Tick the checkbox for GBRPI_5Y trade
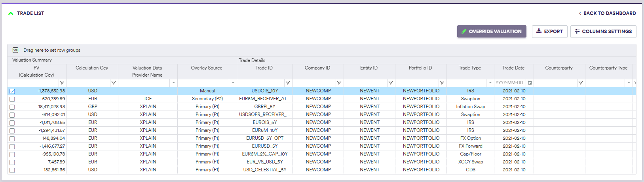Screen dimensions: 644x182 (x=12, y=107)
